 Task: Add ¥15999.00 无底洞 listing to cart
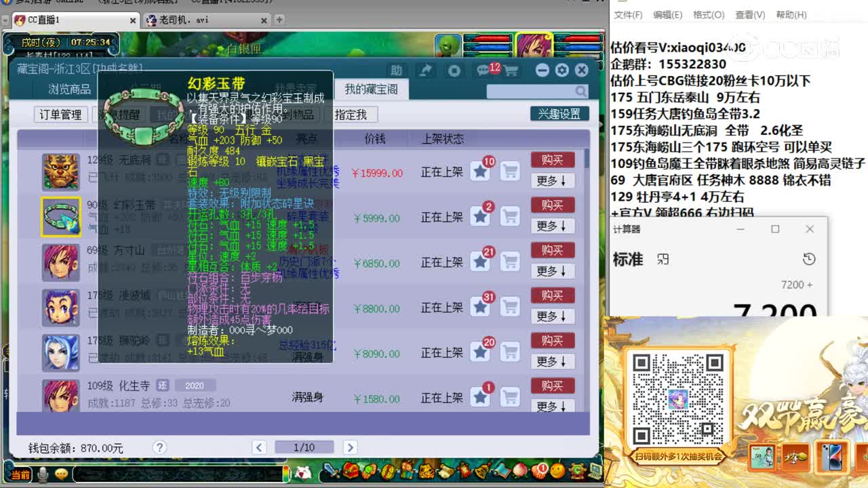tap(510, 171)
